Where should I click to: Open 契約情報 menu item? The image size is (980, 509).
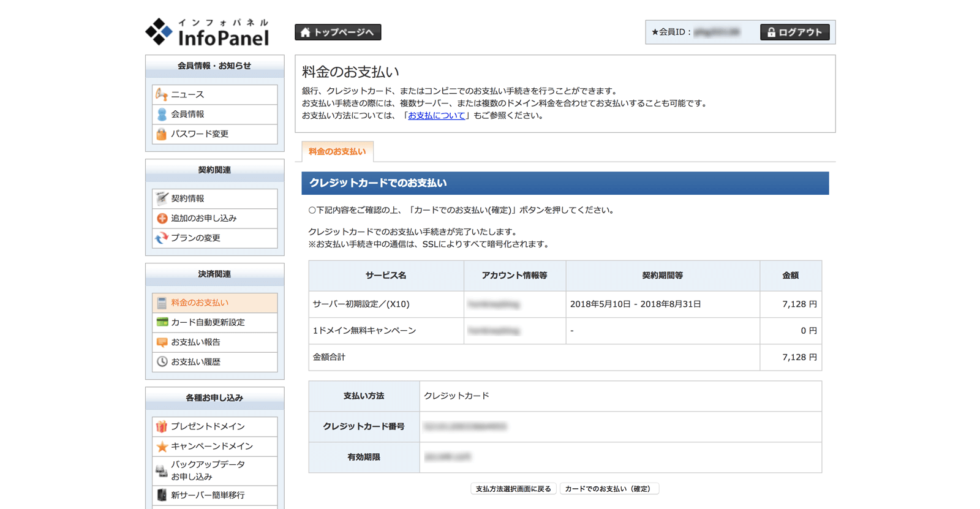[x=215, y=198]
